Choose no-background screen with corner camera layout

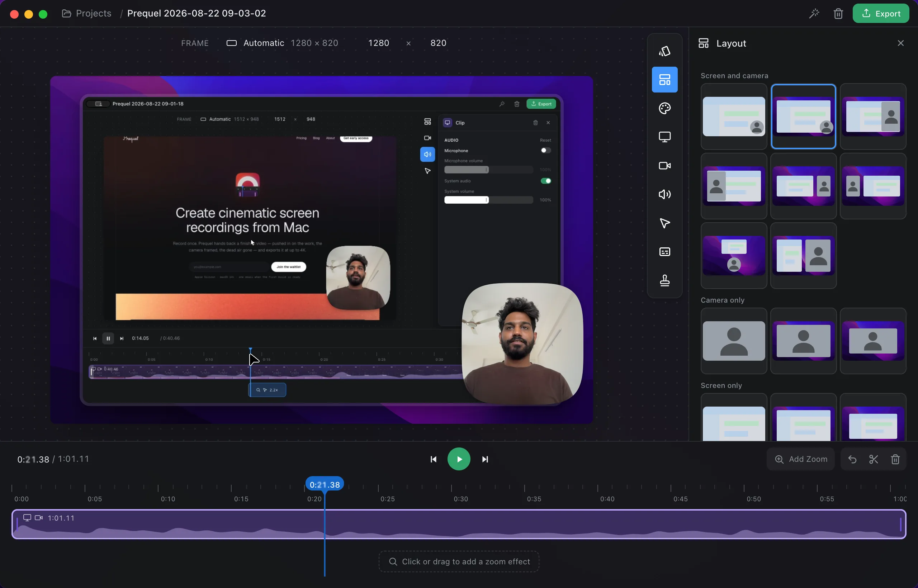(734, 117)
